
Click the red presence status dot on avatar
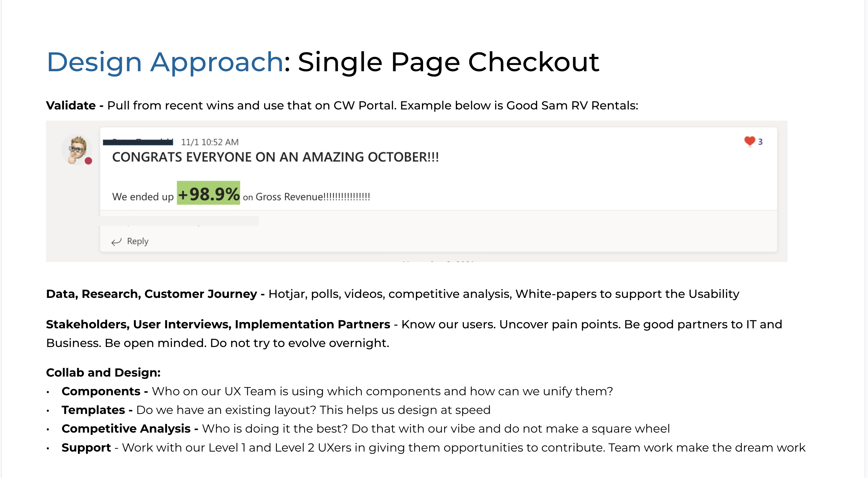coord(88,161)
